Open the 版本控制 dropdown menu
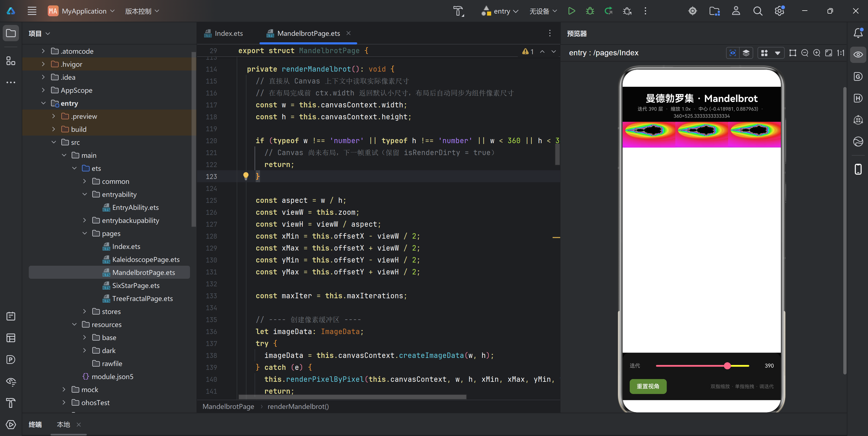This screenshot has height=436, width=868. click(x=142, y=11)
